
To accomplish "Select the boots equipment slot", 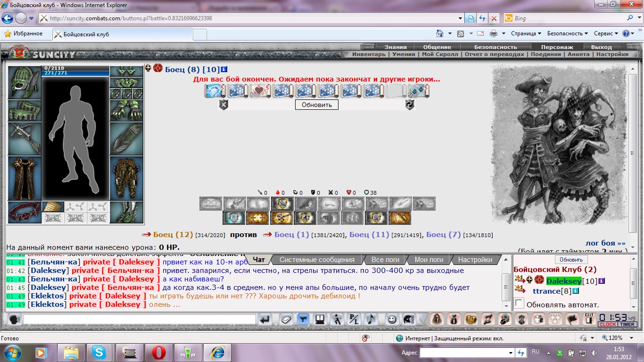I will [126, 212].
